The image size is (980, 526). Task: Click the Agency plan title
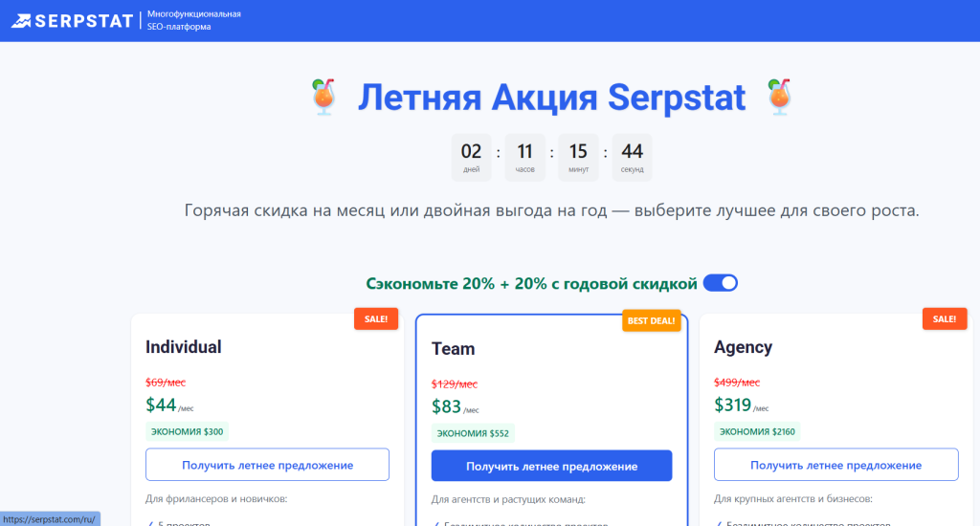click(743, 347)
